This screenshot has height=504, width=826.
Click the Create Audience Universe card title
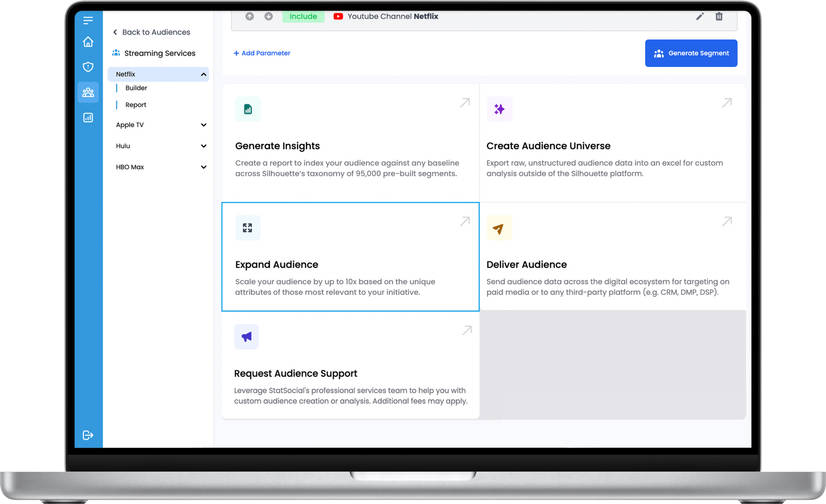548,146
